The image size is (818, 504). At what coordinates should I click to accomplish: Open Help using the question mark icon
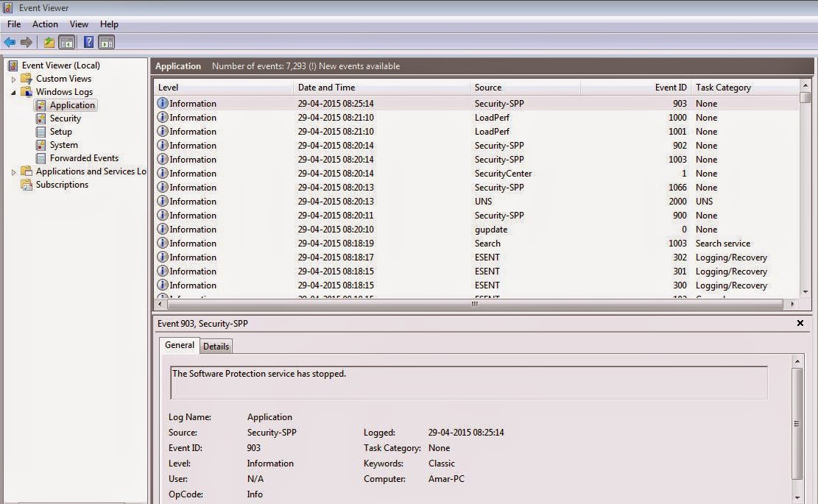(x=88, y=42)
